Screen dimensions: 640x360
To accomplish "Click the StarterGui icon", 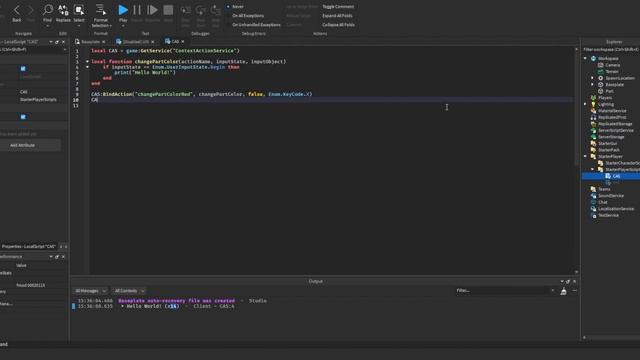I will coord(593,143).
